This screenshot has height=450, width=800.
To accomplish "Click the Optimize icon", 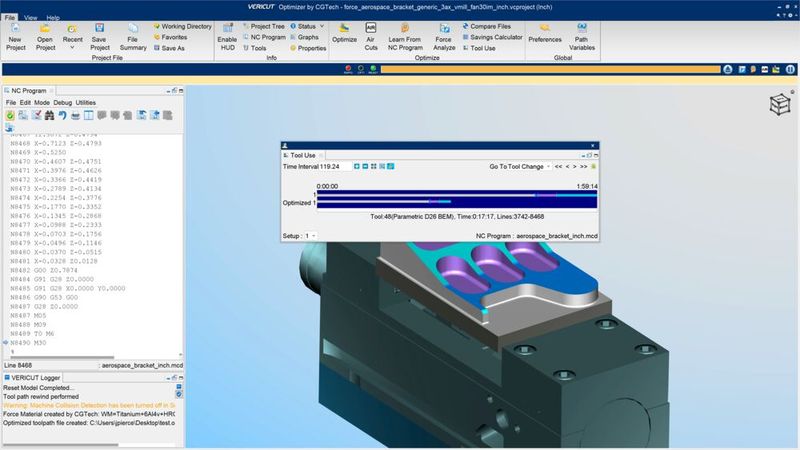I will coord(344,33).
